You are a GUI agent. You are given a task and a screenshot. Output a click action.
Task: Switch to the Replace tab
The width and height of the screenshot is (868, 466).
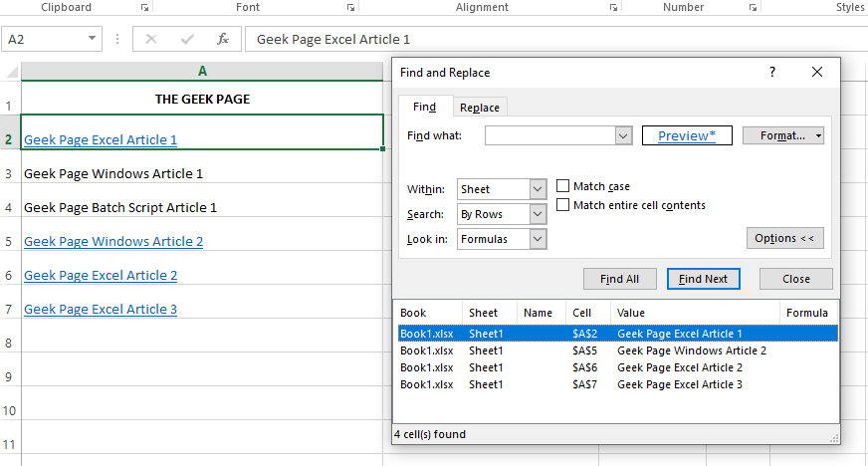click(x=480, y=108)
